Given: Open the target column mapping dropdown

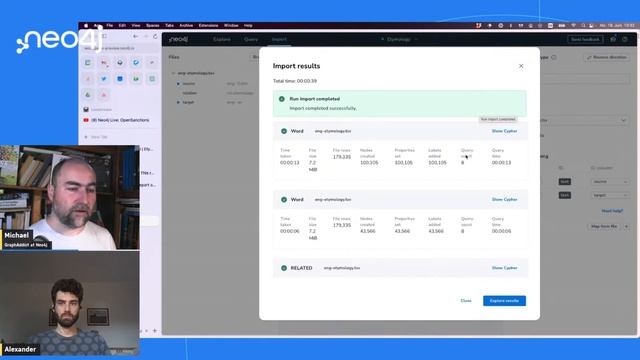Looking at the screenshot, I should point(610,196).
